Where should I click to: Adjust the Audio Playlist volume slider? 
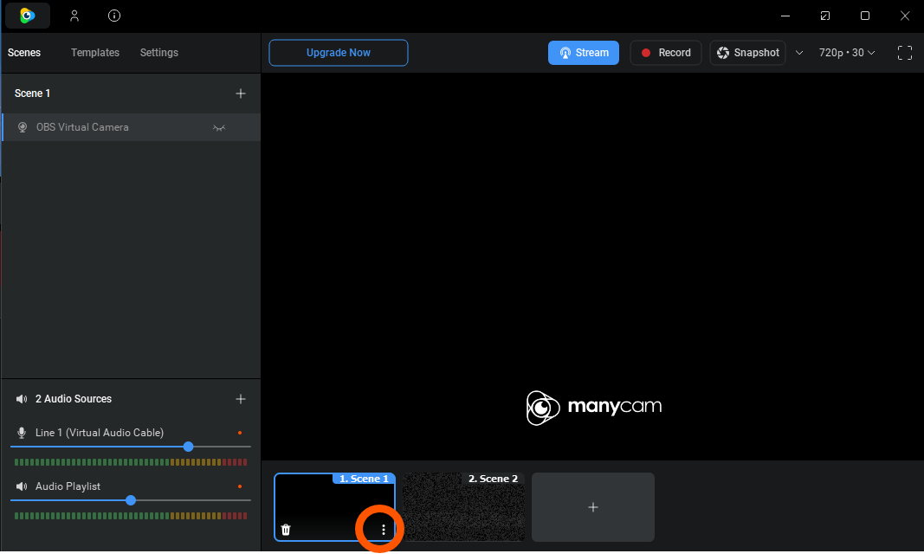click(x=131, y=500)
